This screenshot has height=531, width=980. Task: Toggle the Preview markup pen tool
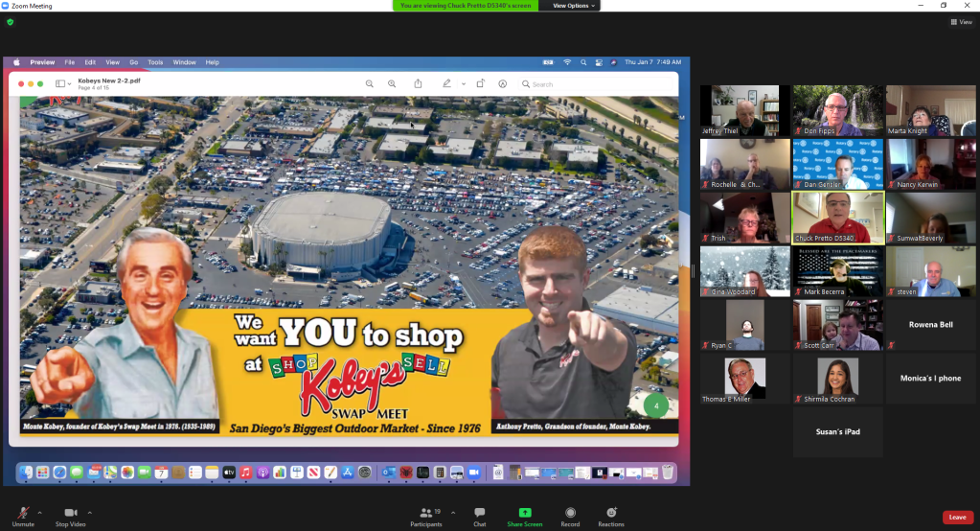tap(446, 84)
